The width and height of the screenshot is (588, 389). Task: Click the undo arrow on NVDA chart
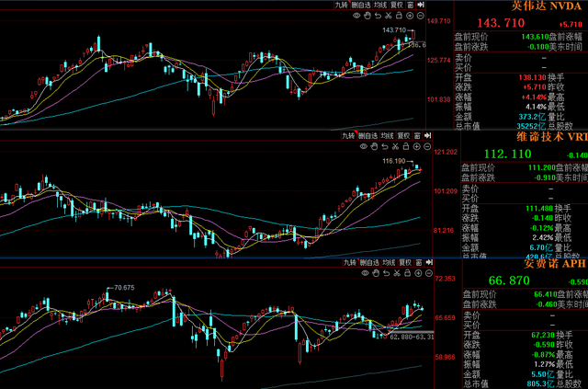378,16
